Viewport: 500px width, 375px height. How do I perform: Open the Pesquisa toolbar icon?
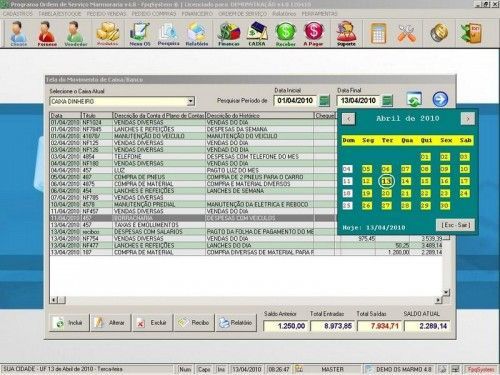pyautogui.click(x=168, y=33)
